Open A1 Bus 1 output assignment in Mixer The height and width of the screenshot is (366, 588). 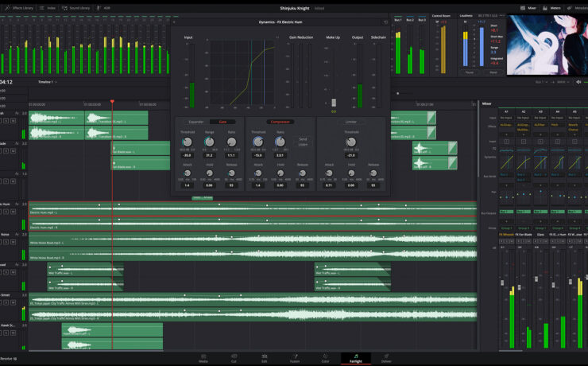(x=506, y=212)
